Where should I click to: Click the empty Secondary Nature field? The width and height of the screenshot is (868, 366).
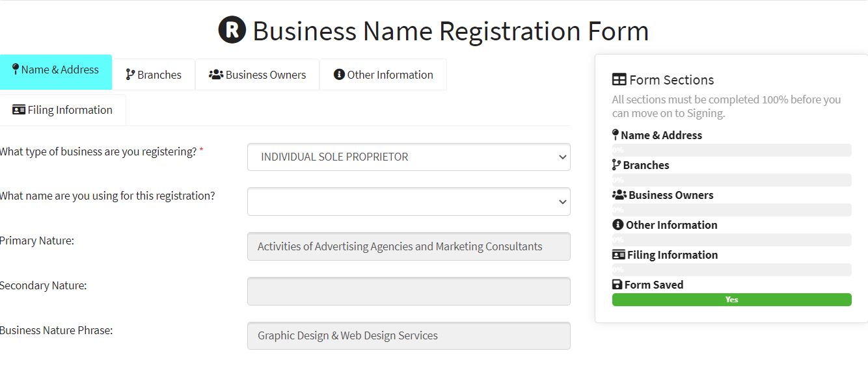coord(409,291)
